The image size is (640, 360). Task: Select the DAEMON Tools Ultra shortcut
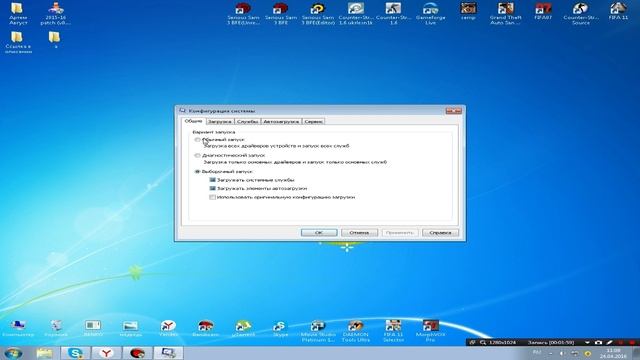coord(356,331)
